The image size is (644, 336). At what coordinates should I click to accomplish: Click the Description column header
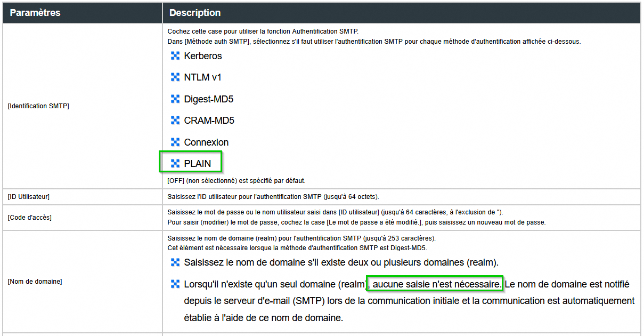pos(195,12)
